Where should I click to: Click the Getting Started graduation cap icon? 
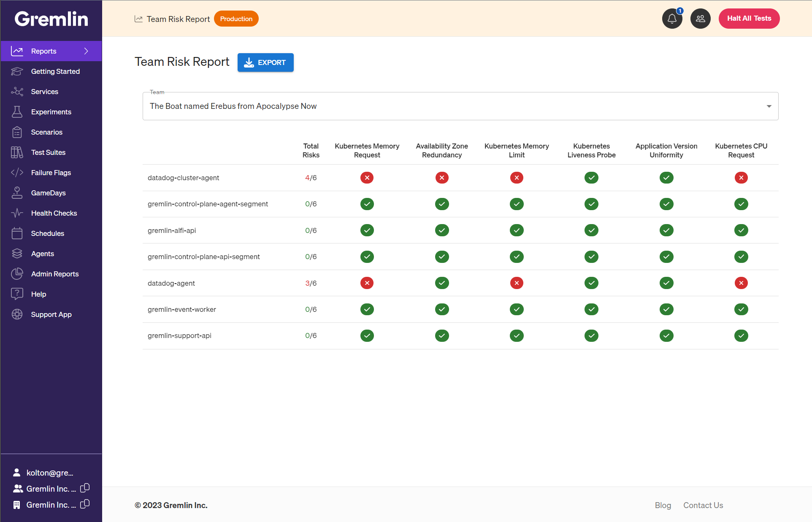[x=17, y=71]
